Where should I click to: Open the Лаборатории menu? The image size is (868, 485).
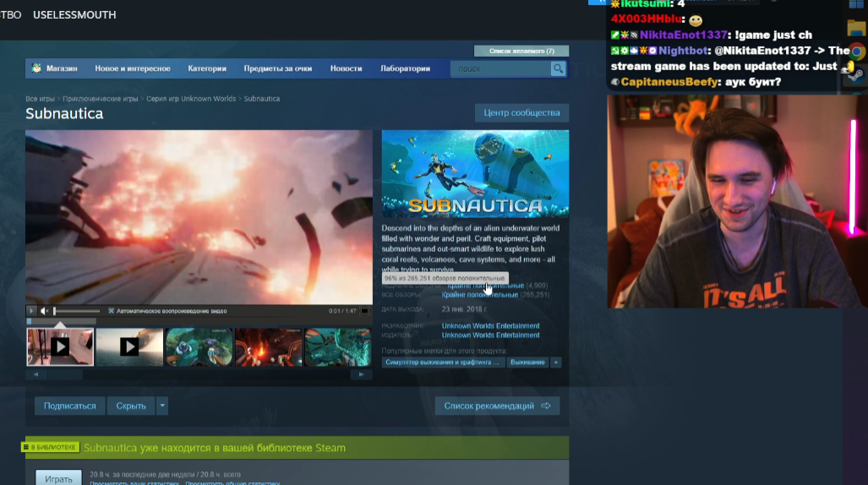[x=405, y=68]
